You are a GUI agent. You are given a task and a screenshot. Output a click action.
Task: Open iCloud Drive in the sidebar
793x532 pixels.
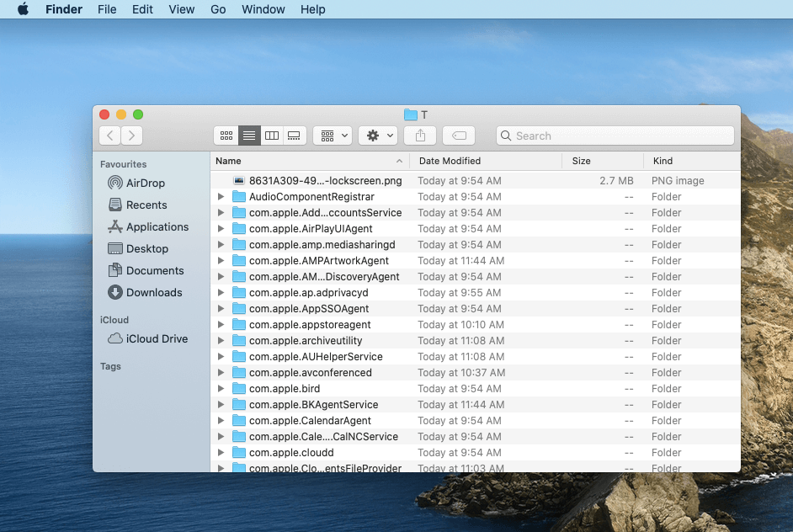(x=147, y=339)
